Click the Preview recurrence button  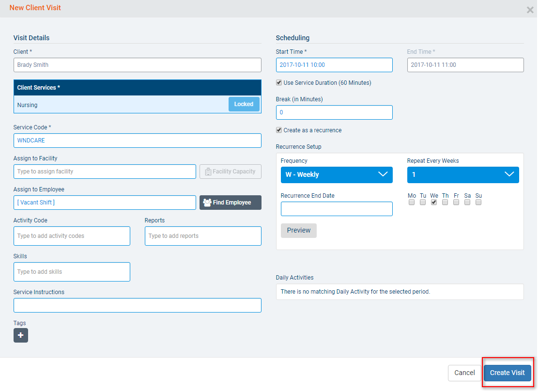tap(298, 231)
